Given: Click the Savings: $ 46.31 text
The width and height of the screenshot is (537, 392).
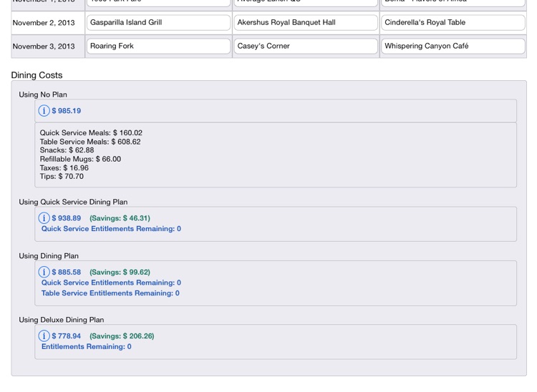Looking at the screenshot, I should click(x=120, y=218).
